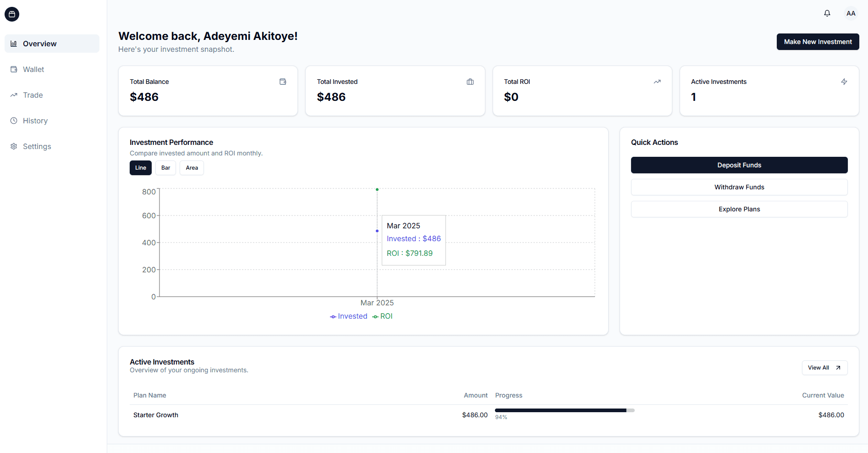The width and height of the screenshot is (868, 453).
Task: Click the Plan Name column header
Action: point(150,395)
